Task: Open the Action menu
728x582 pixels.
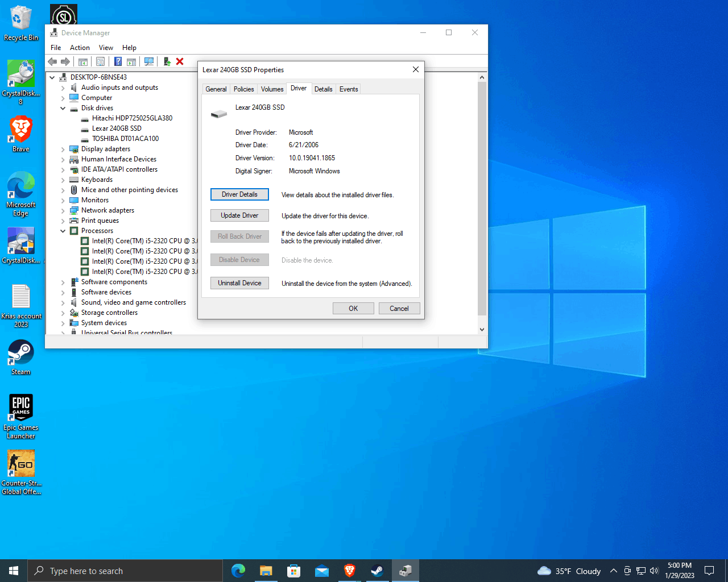Action: [80, 48]
